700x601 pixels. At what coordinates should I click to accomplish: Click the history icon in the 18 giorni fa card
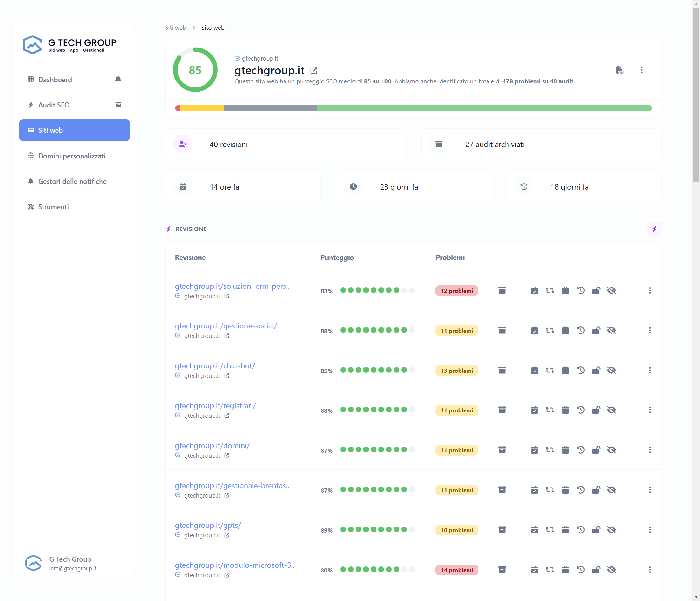[x=524, y=187]
